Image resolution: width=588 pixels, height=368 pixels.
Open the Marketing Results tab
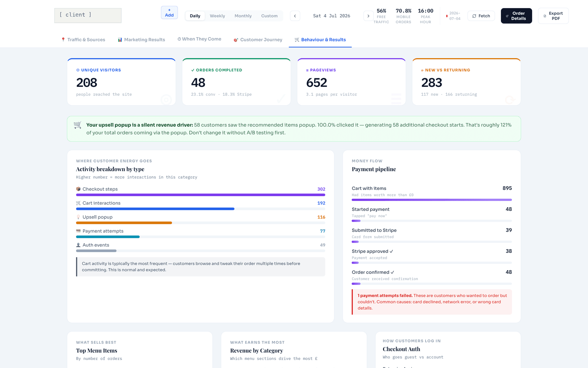[141, 40]
